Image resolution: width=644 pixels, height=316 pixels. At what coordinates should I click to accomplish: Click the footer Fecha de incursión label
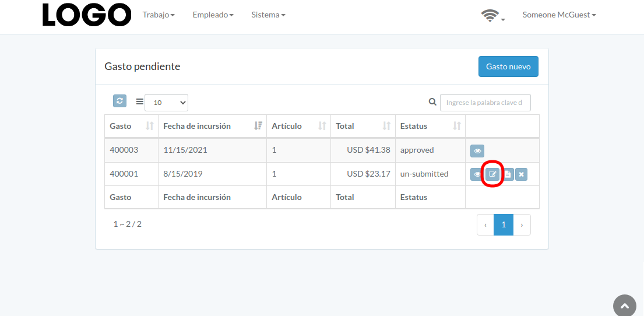[x=197, y=197]
